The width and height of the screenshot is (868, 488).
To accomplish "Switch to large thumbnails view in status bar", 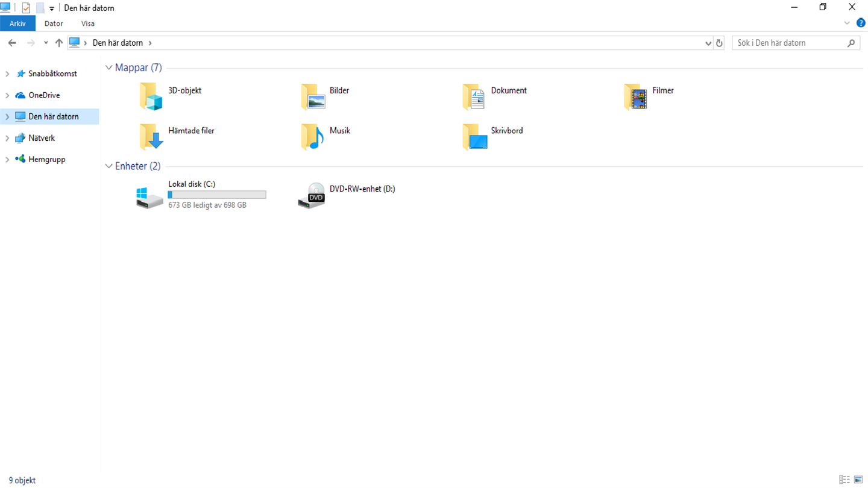I will (x=858, y=480).
